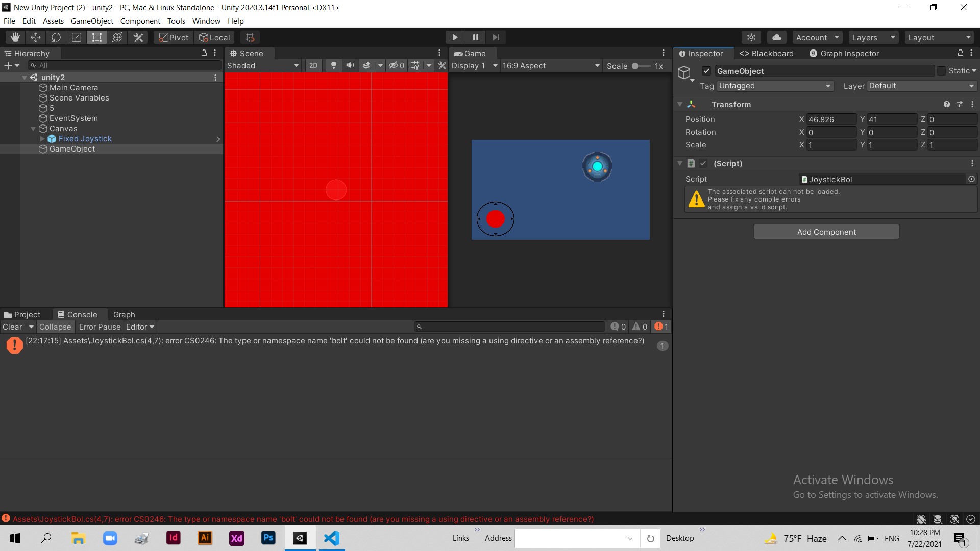980x551 pixels.
Task: Toggle Pivot handle position
Action: [174, 37]
